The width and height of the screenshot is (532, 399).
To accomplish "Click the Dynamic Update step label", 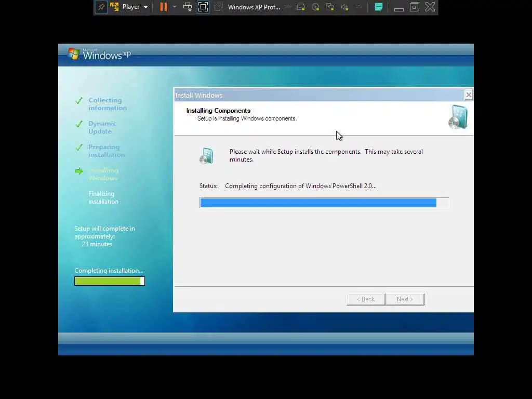I will [102, 127].
